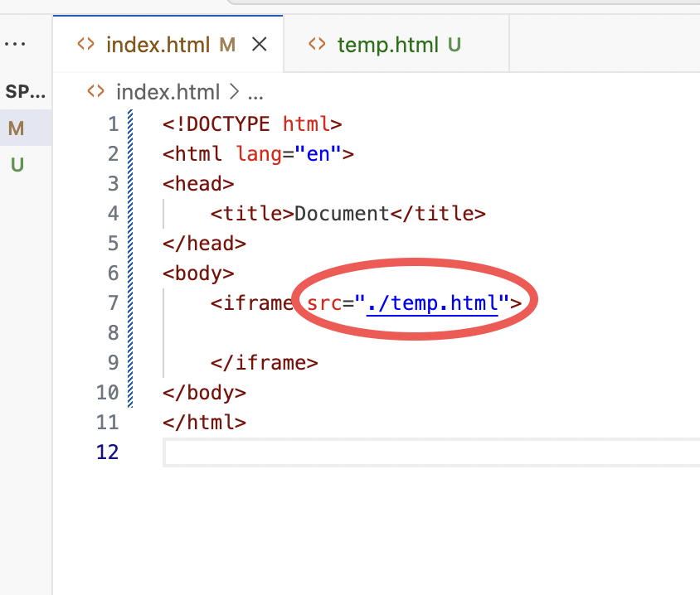Click line number 1 in the gutter
The width and height of the screenshot is (700, 595).
(x=114, y=124)
